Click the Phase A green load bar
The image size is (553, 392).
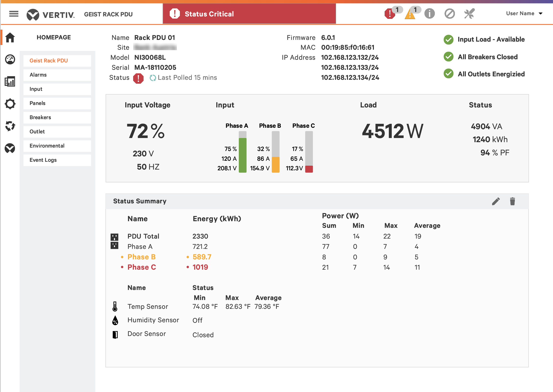242,155
